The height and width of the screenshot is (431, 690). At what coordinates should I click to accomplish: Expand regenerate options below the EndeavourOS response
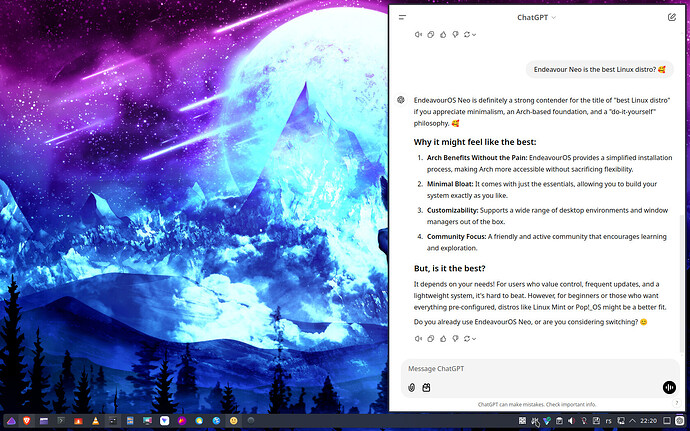(470, 339)
